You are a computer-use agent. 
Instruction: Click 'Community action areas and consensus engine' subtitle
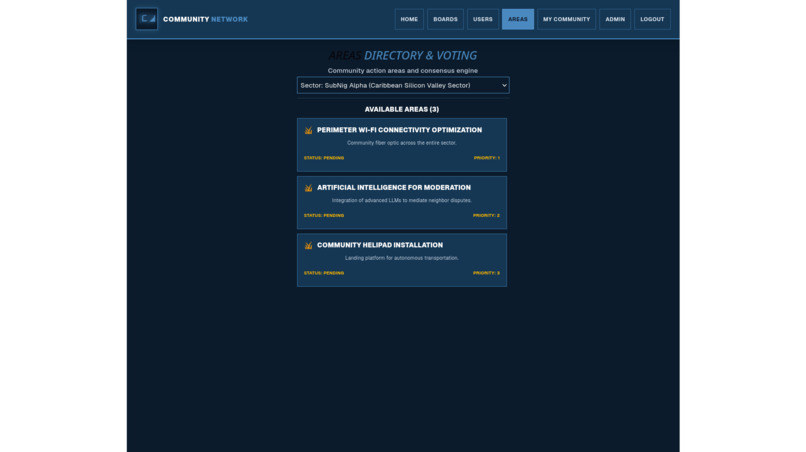[402, 70]
